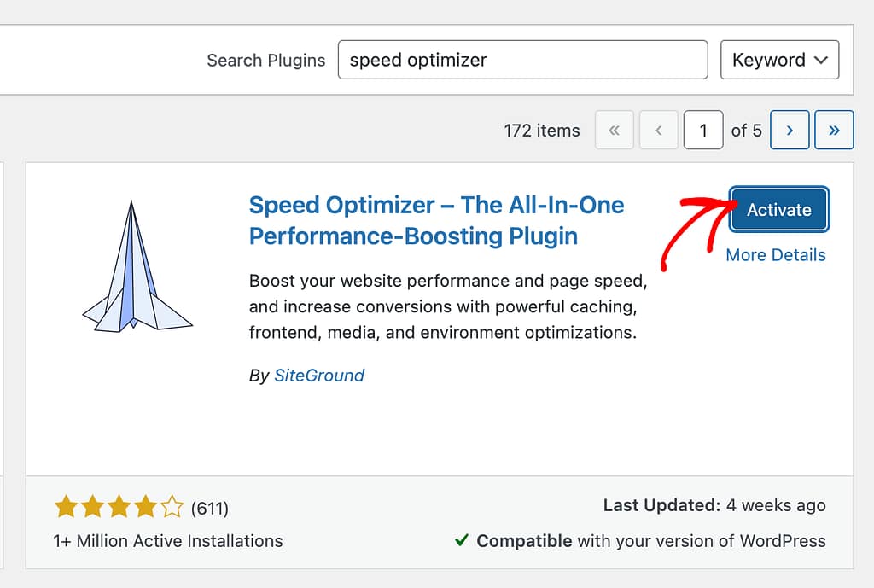
Task: Go to the next results page
Action: click(790, 131)
